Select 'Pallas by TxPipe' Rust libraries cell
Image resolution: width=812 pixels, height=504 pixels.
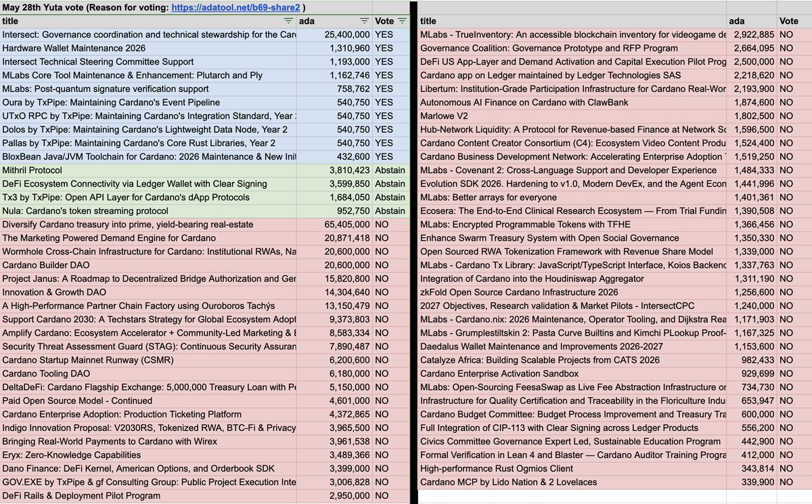click(x=148, y=143)
